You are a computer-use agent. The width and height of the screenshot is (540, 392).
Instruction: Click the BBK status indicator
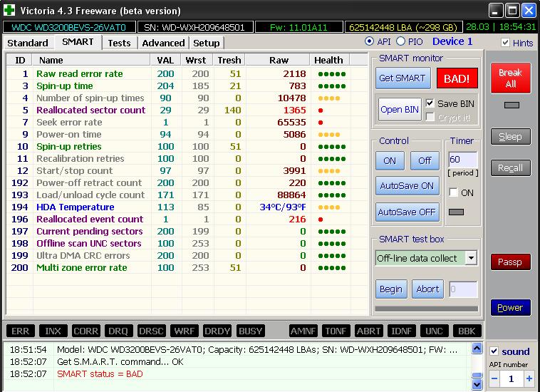[467, 331]
